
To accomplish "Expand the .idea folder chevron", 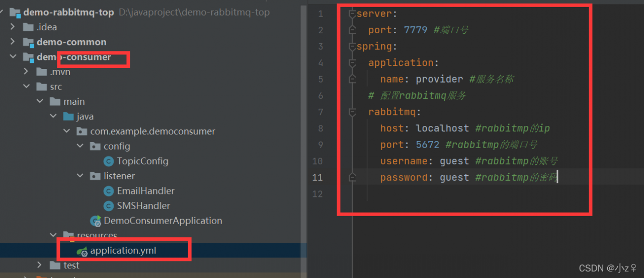I will point(13,27).
